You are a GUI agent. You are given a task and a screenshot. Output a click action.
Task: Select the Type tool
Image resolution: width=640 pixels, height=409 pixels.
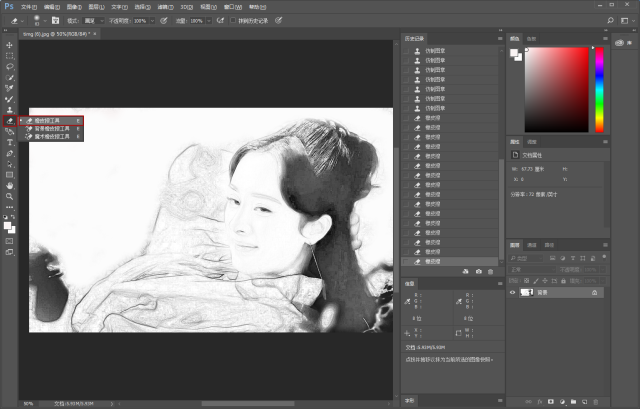coord(9,142)
